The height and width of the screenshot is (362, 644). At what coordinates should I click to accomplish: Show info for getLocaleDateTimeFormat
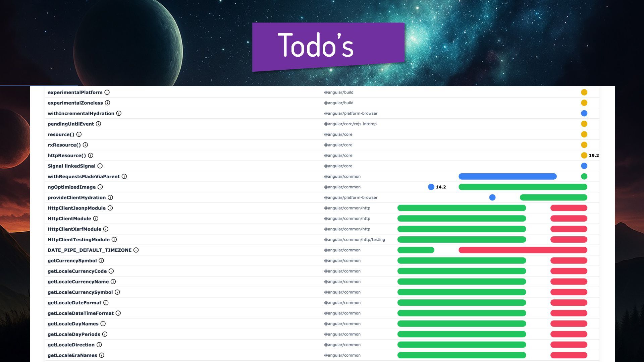tap(118, 313)
